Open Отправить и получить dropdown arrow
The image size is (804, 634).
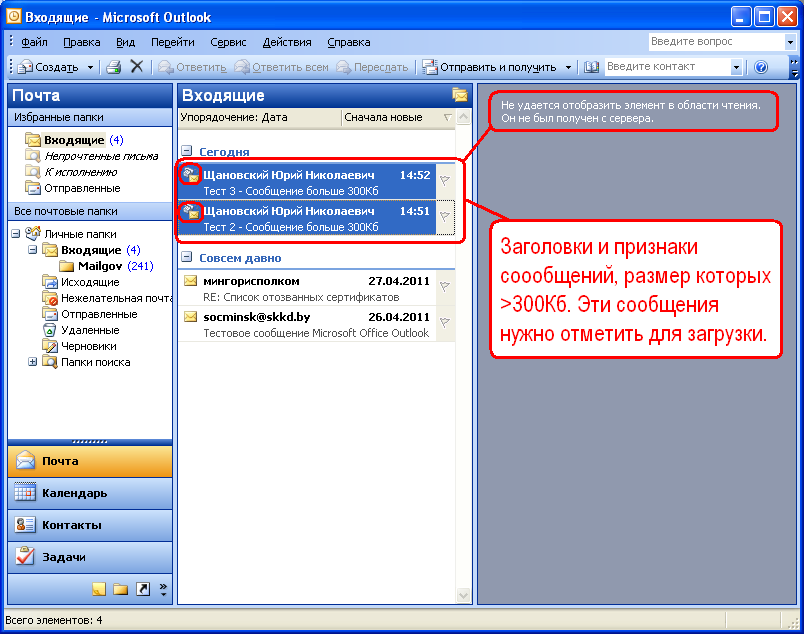[x=568, y=67]
